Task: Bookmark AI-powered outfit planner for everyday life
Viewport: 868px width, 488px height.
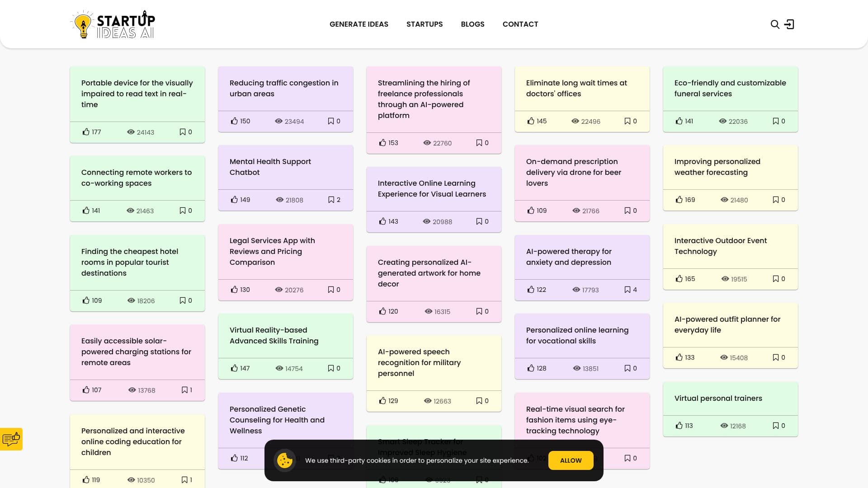Action: coord(776,357)
